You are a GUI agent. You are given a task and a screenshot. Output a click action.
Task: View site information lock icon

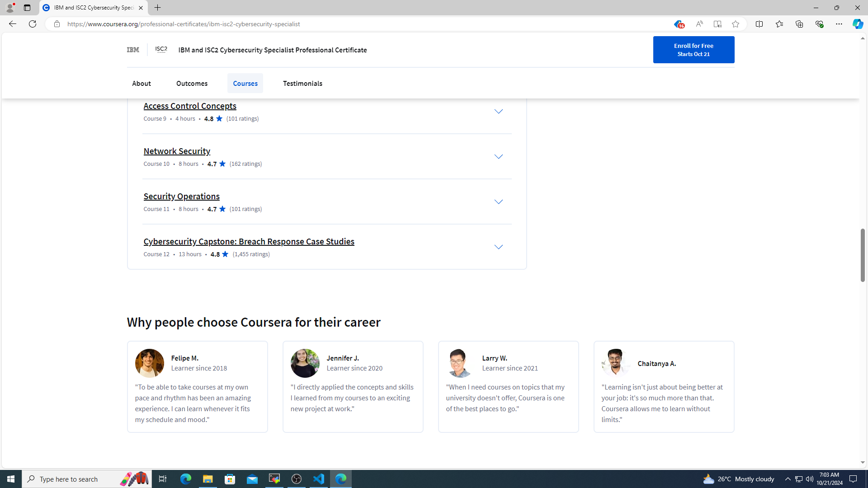[57, 24]
